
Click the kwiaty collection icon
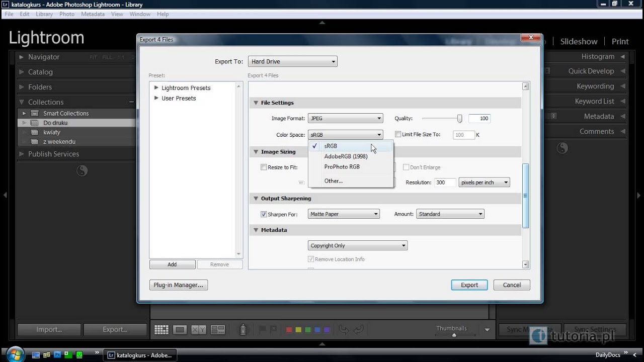[34, 132]
